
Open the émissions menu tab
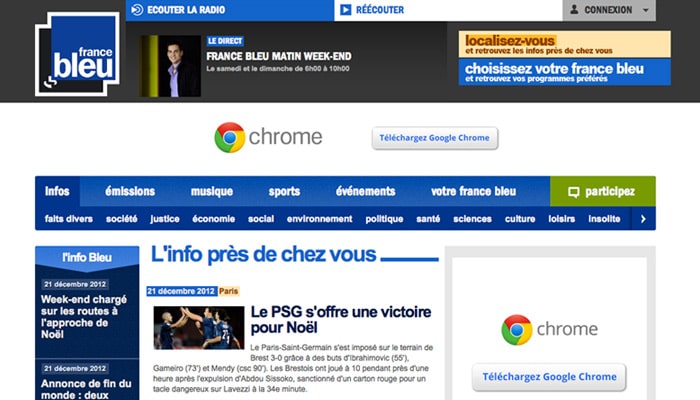(x=130, y=192)
